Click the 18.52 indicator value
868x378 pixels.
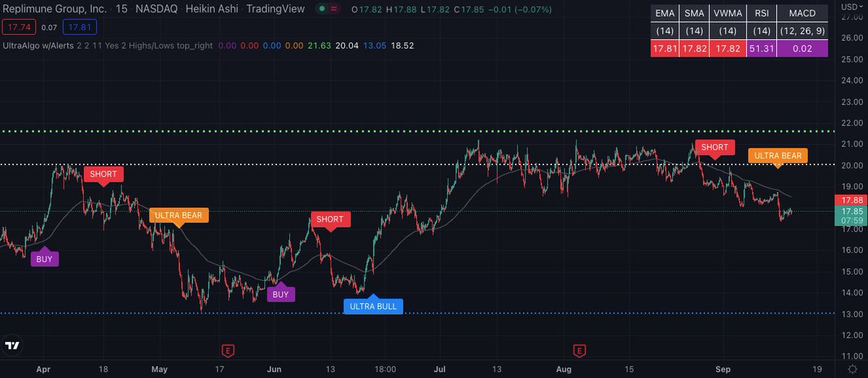[x=402, y=45]
